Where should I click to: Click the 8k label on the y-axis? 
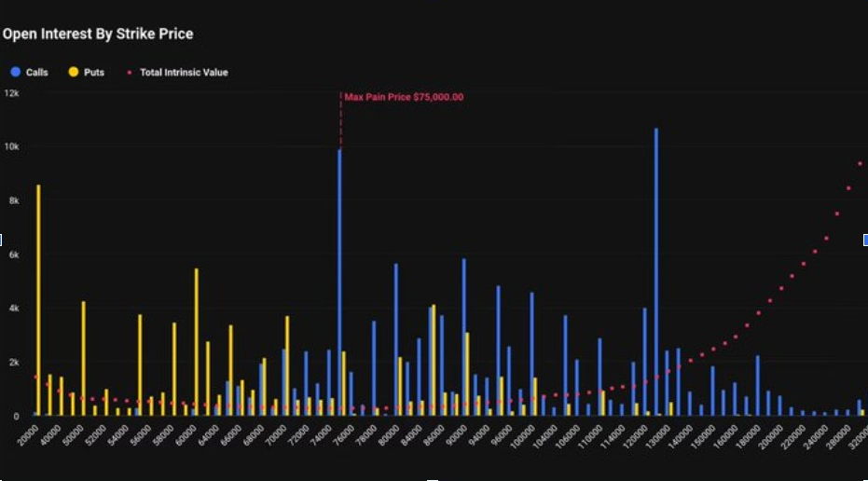click(14, 200)
